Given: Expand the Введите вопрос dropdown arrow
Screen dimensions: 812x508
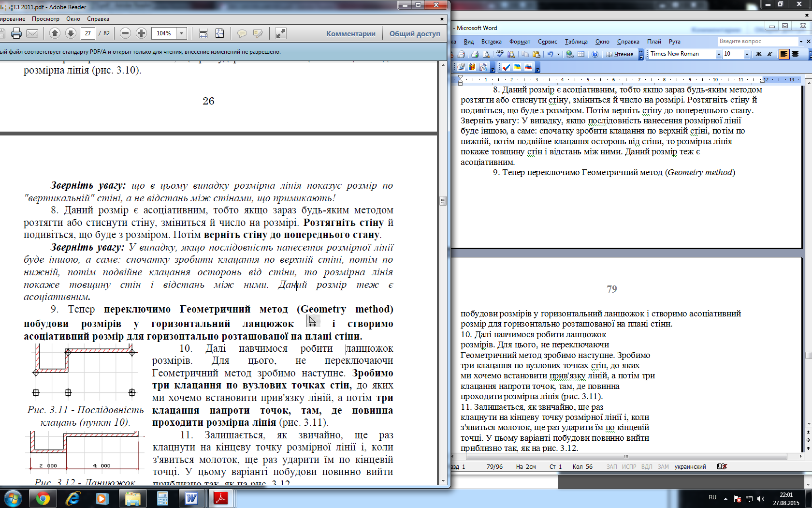Looking at the screenshot, I should click(801, 42).
